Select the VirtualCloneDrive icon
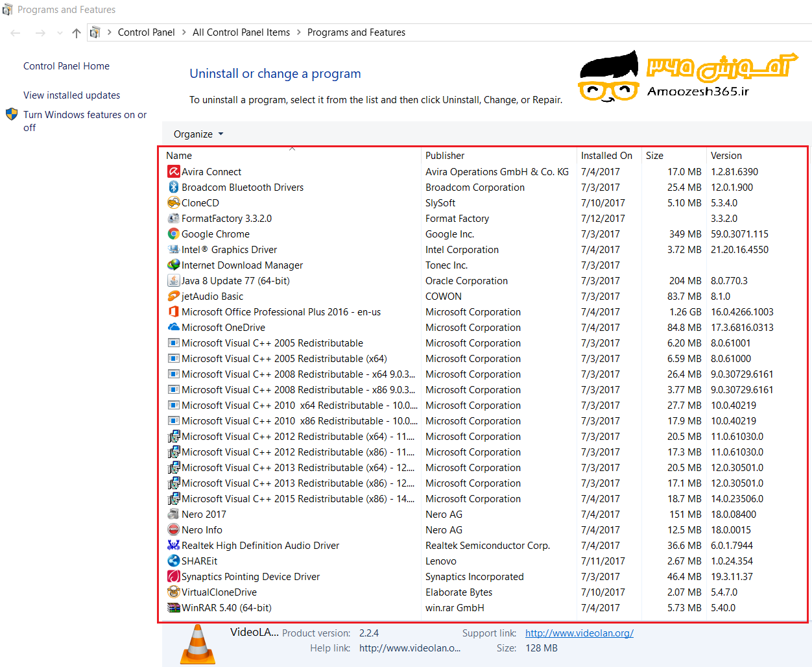 point(173,592)
